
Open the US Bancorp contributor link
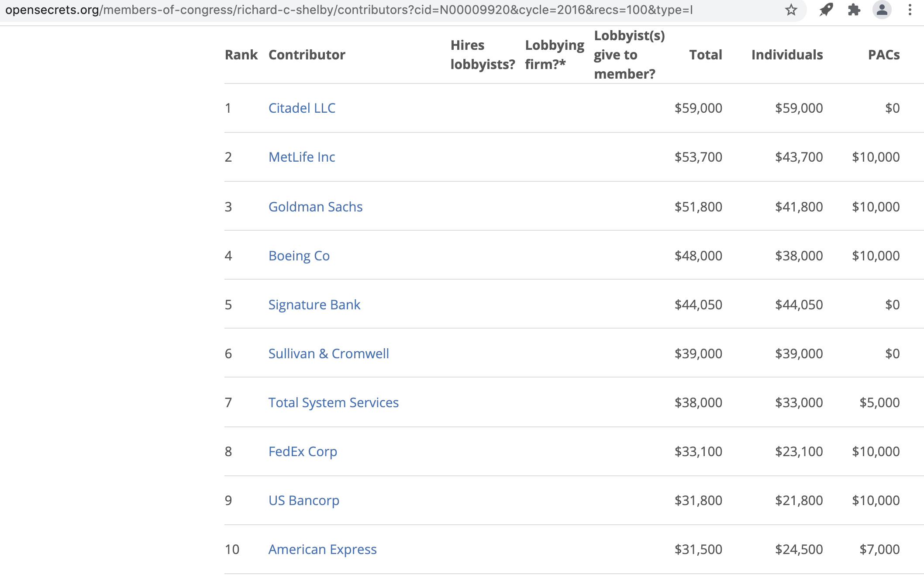(x=304, y=500)
